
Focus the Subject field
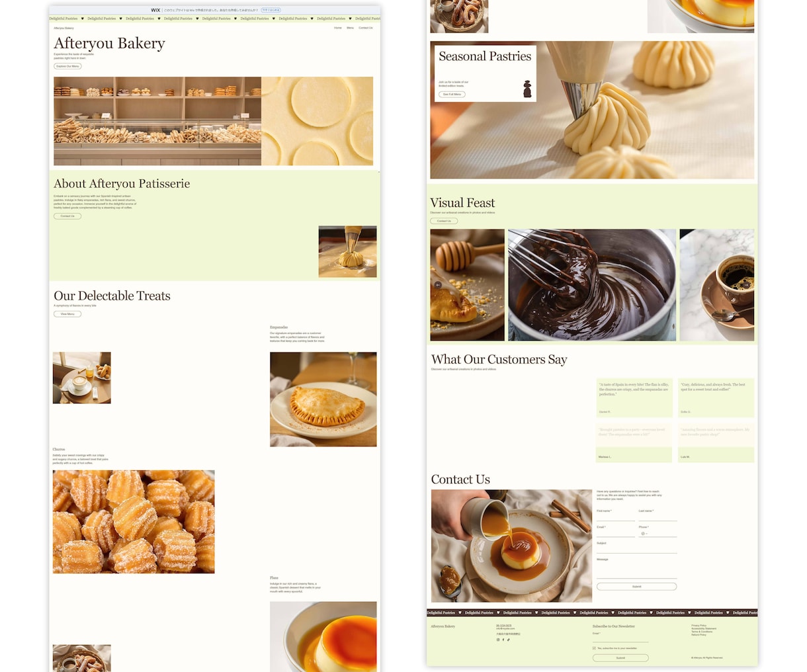coord(636,549)
